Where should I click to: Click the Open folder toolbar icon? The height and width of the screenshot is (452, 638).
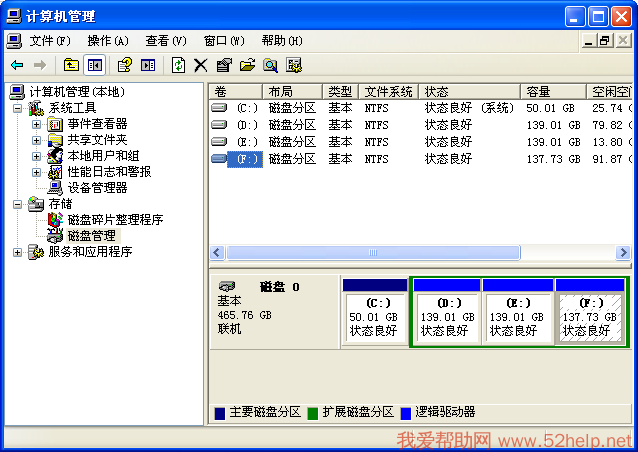247,65
